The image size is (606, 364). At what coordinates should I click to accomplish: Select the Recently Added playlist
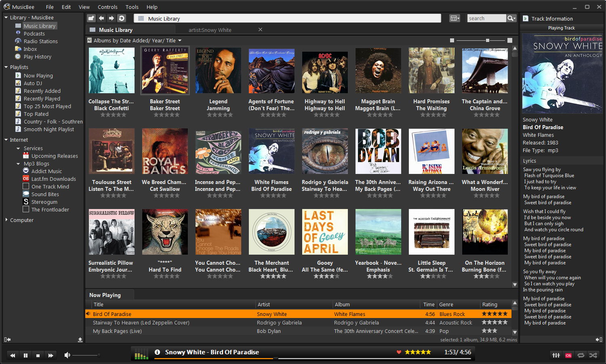click(42, 91)
